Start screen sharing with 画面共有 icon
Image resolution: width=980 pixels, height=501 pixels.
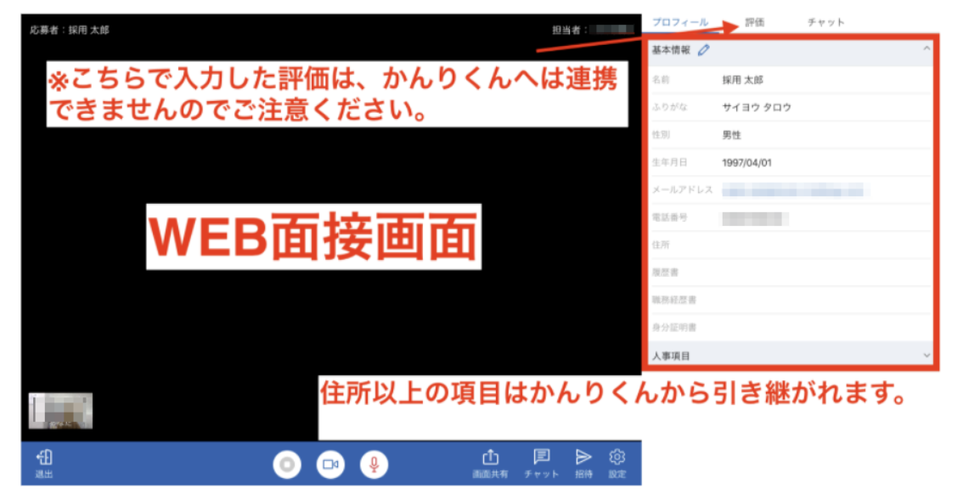pos(491,461)
